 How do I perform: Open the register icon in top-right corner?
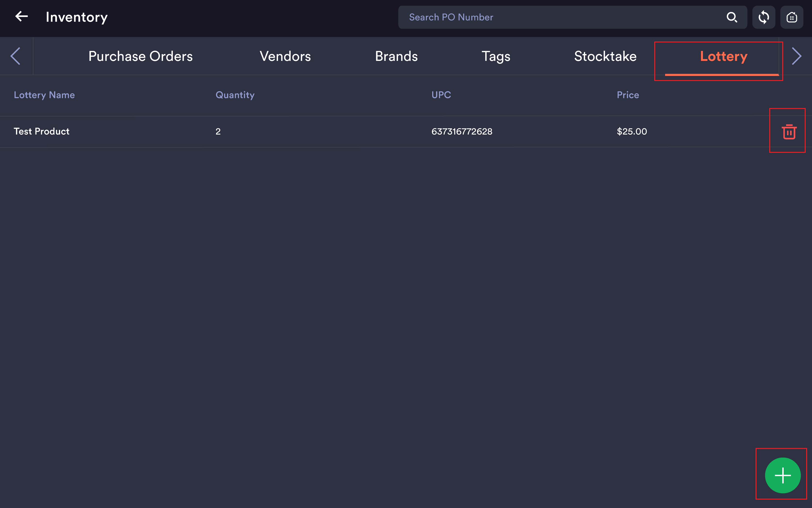792,17
